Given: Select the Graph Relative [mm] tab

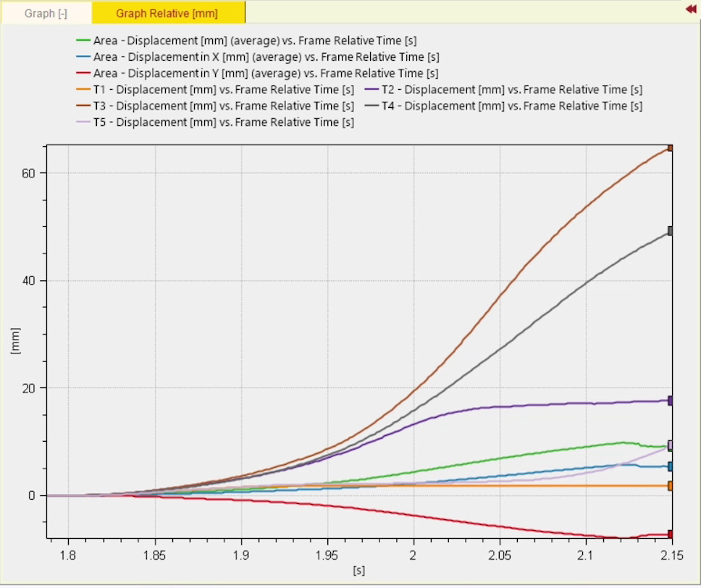Looking at the screenshot, I should 168,14.
